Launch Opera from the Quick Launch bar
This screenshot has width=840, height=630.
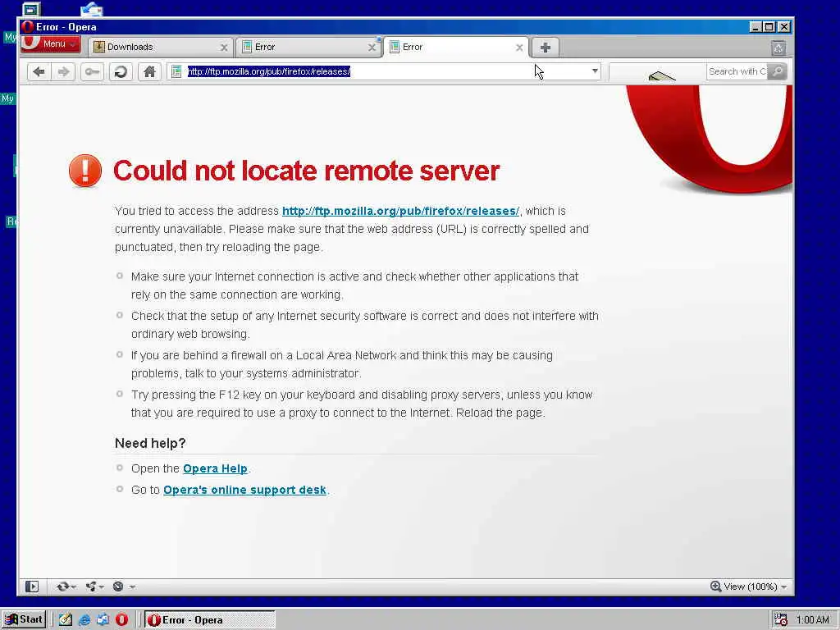pyautogui.click(x=121, y=620)
